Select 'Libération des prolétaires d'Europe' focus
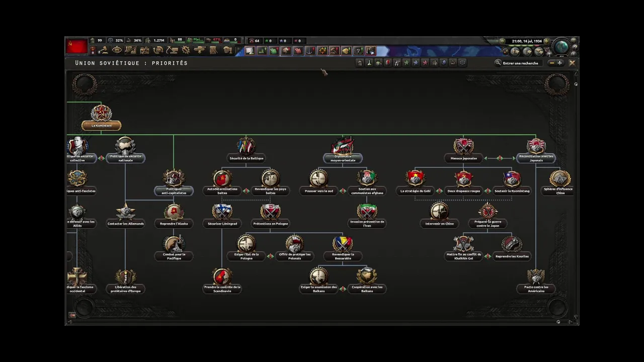The width and height of the screenshot is (644, 362). pyautogui.click(x=125, y=280)
